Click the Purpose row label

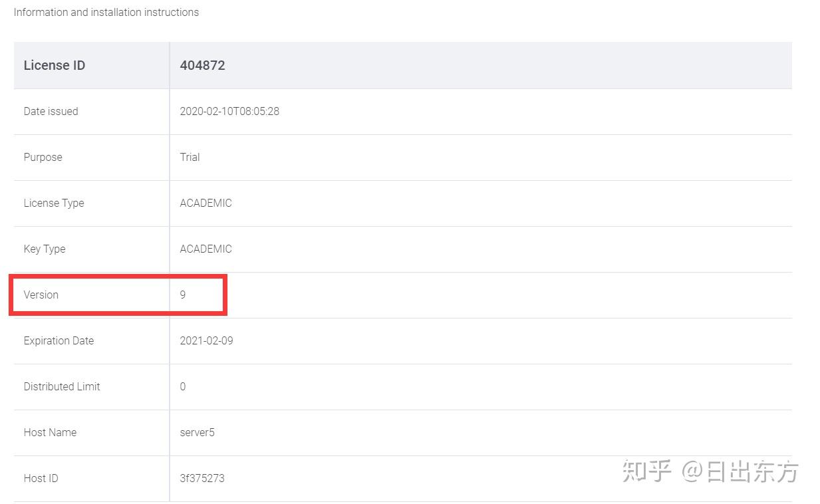pos(43,157)
